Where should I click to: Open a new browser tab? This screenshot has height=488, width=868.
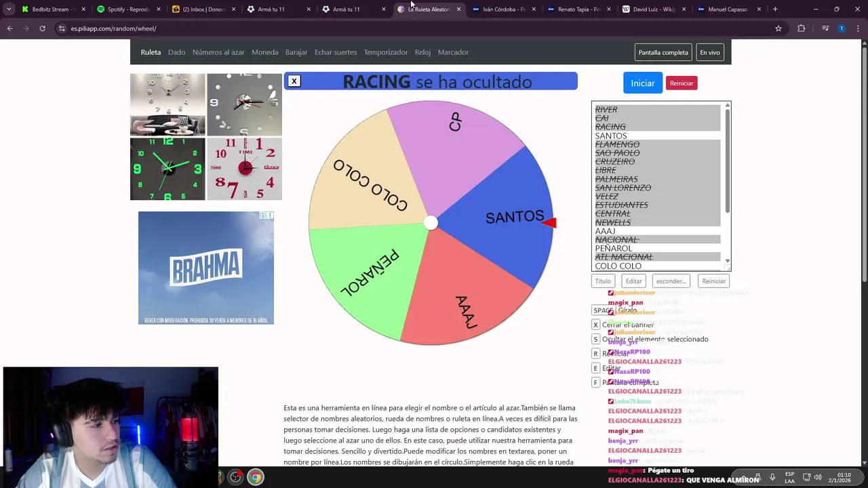(x=775, y=9)
